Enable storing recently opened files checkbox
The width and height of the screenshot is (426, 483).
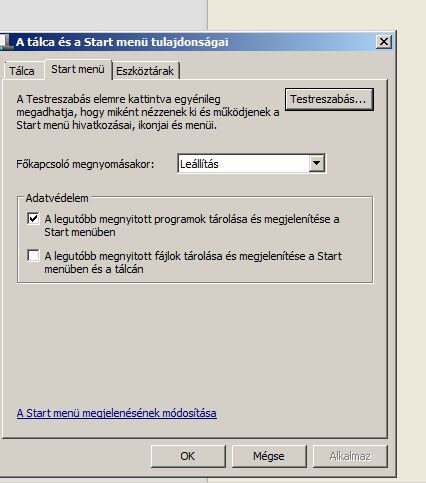coord(33,256)
